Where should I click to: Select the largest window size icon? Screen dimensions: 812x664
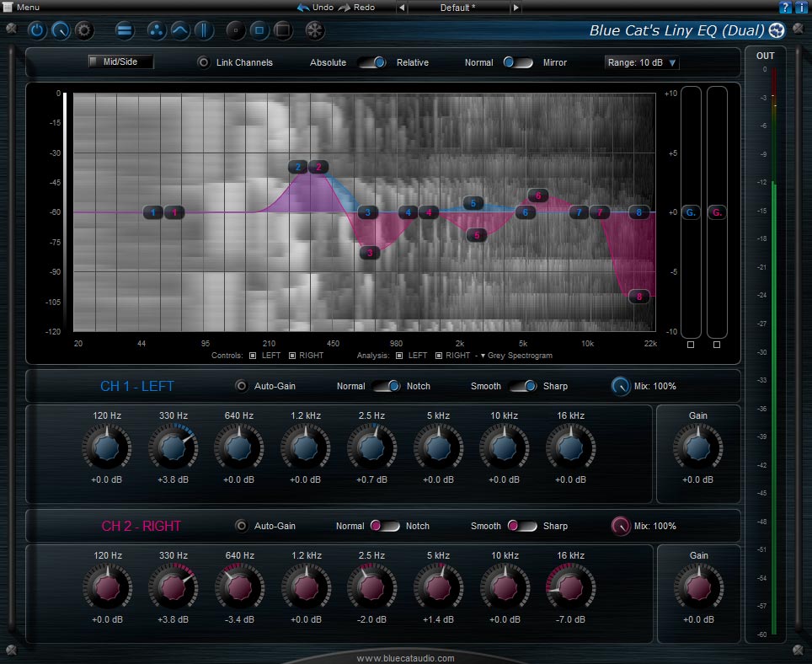(x=284, y=31)
